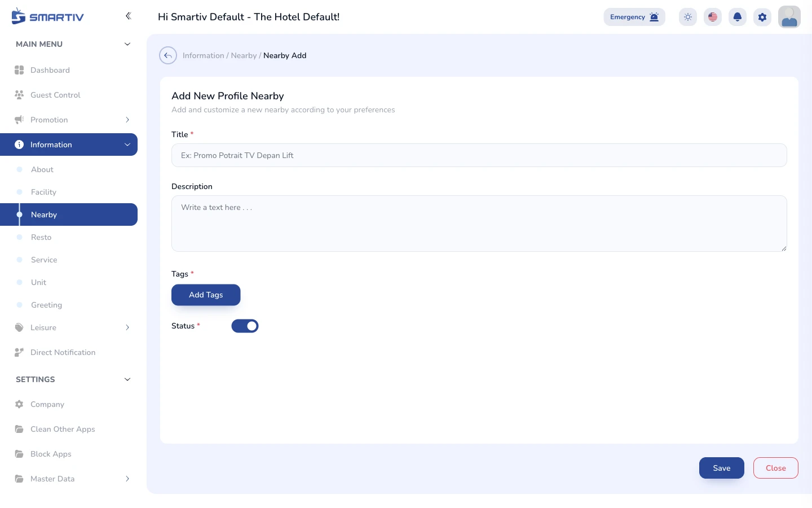812x508 pixels.
Task: Click the Promotion megaphone icon
Action: tap(19, 120)
